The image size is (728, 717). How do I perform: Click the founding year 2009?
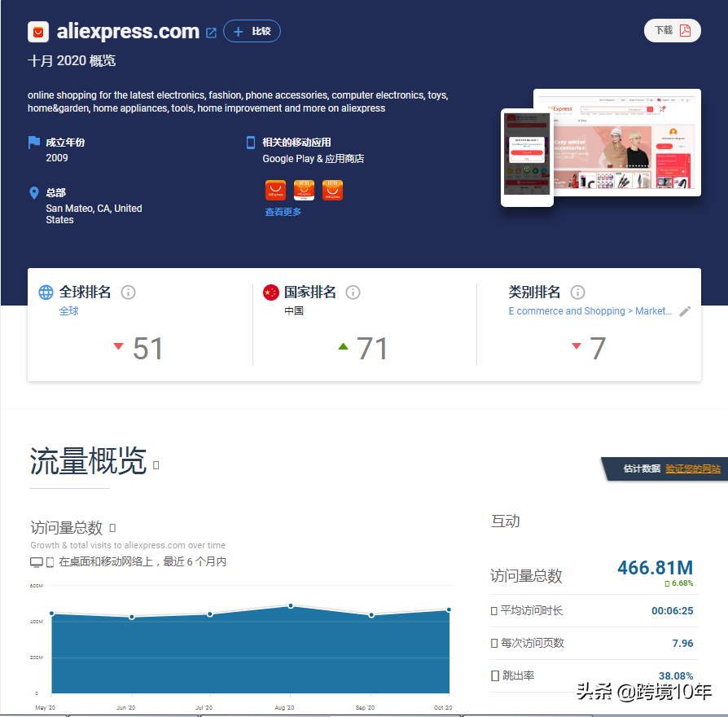click(57, 158)
